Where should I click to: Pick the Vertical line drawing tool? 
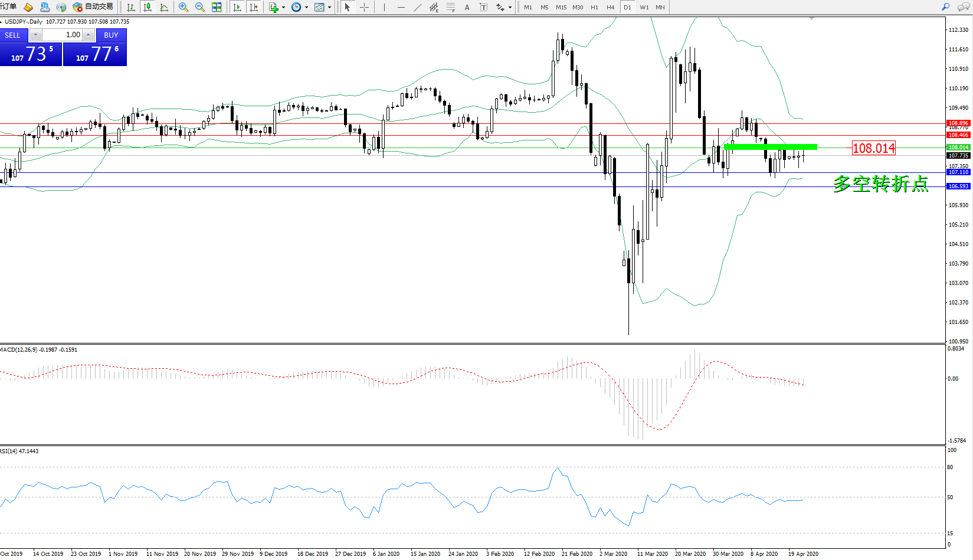click(384, 7)
